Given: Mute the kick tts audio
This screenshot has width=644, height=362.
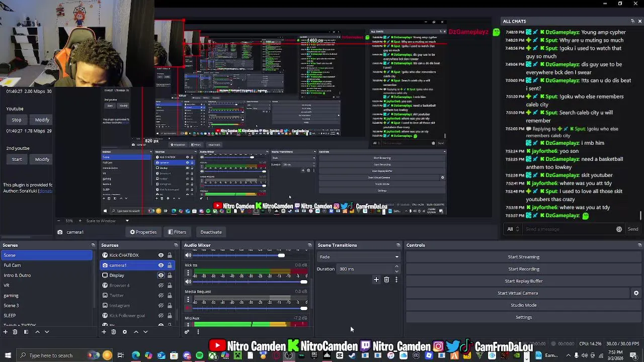Looking at the screenshot, I should click(188, 282).
